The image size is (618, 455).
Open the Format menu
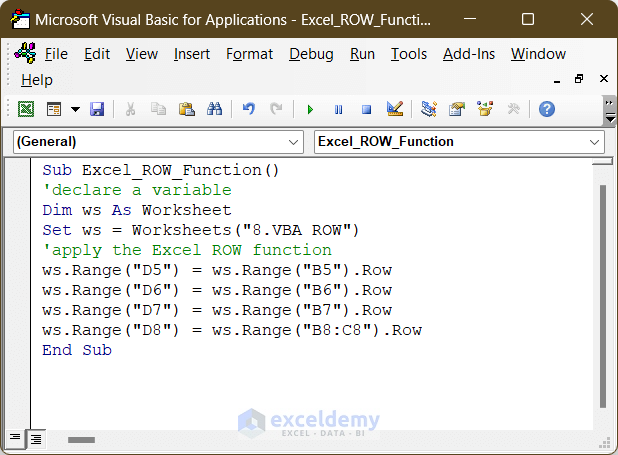249,54
